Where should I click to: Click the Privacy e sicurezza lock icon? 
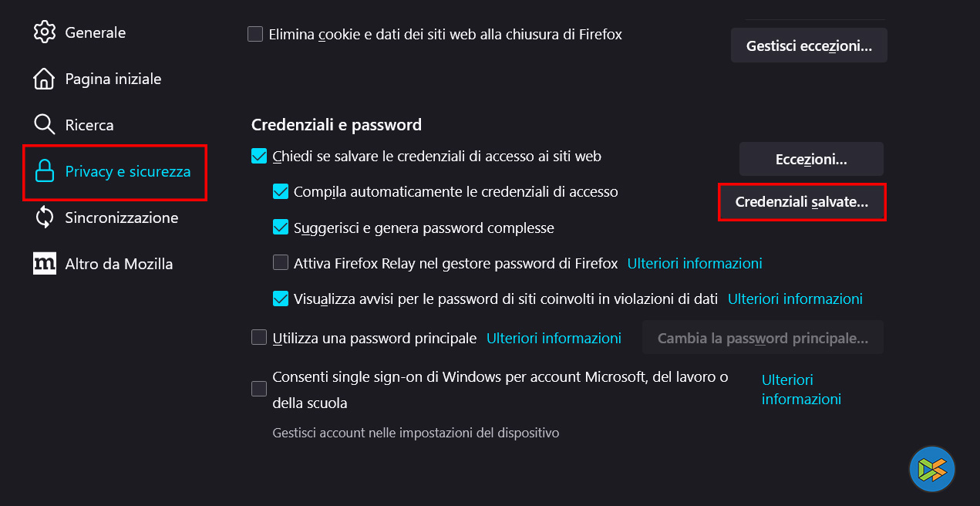[45, 171]
